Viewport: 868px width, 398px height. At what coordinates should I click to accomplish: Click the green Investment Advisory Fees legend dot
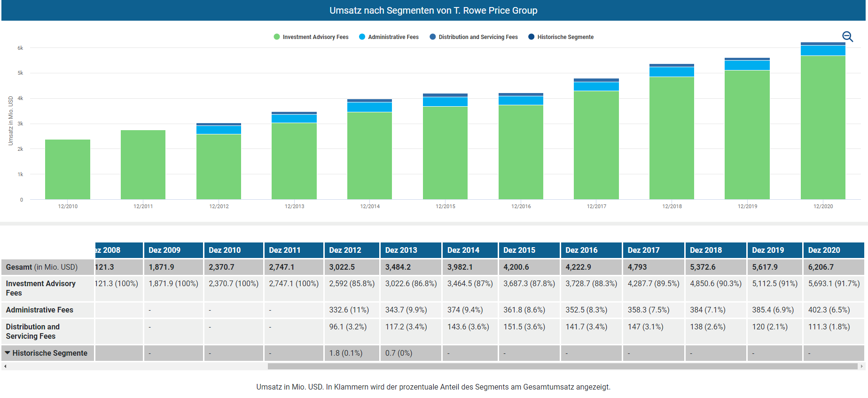tap(277, 37)
